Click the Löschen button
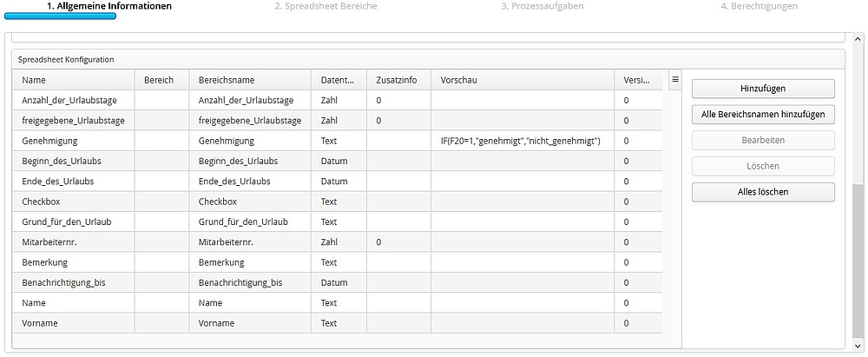868x357 pixels. pos(763,166)
